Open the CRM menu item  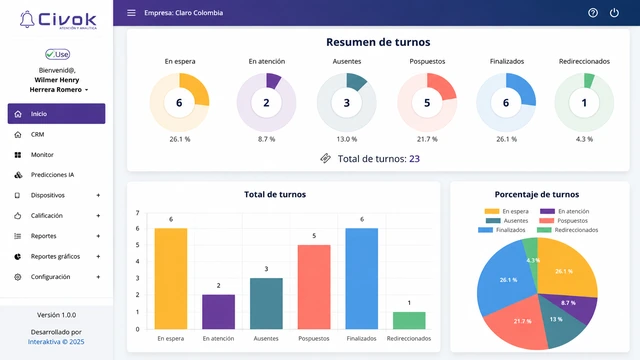point(56,134)
